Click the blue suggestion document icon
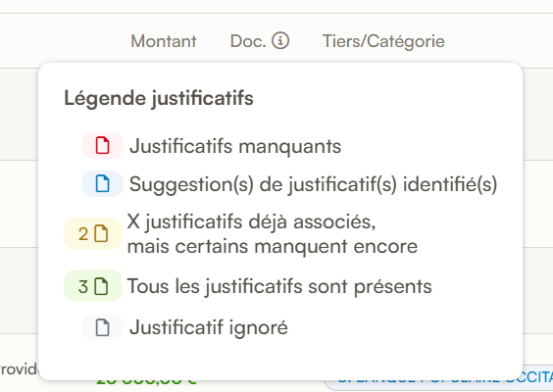This screenshot has width=553, height=392. tap(102, 183)
